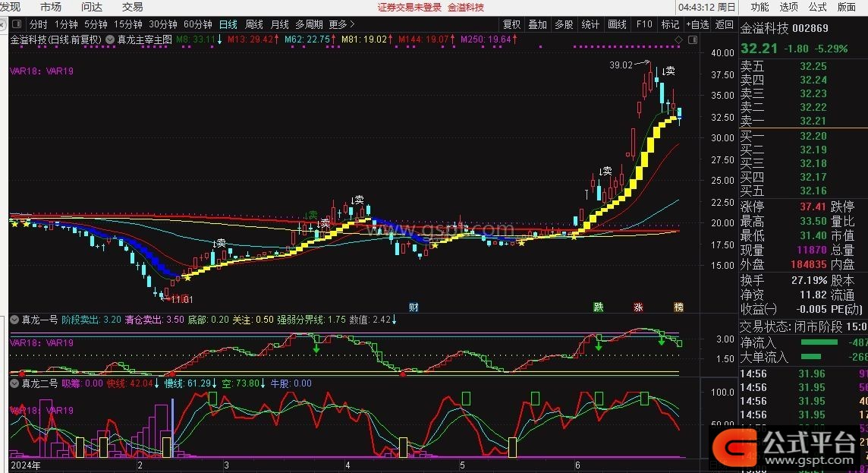Switch to 5分钟 timeframe
Viewport: 868px width, 473px height.
coord(96,24)
